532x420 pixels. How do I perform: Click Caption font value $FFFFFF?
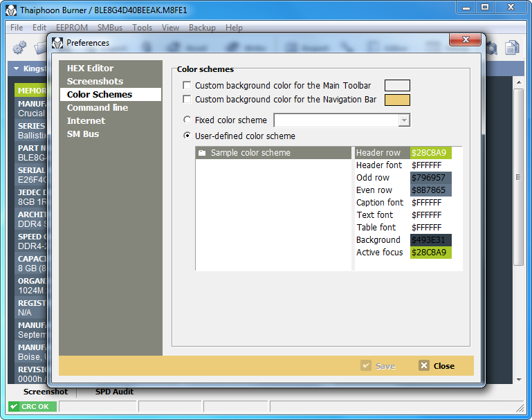pos(430,203)
